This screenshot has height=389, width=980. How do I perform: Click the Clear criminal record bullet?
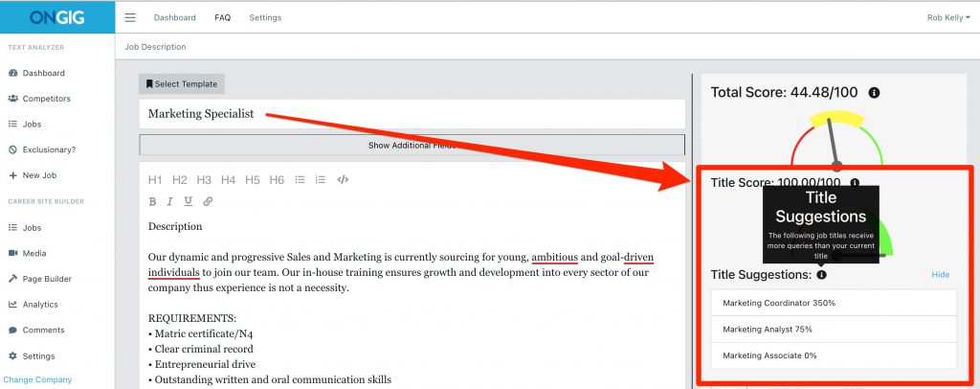(x=201, y=349)
